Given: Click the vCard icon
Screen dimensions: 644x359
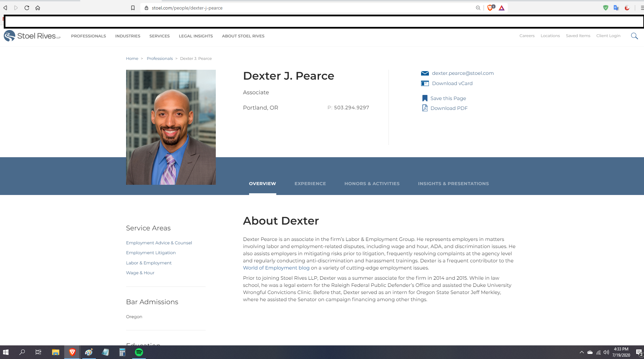Looking at the screenshot, I should (x=425, y=83).
